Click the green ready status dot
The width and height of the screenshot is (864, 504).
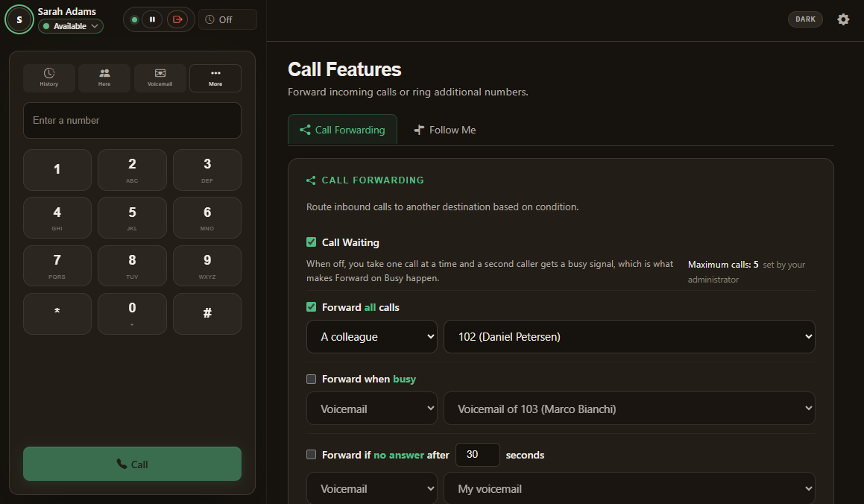[x=134, y=19]
